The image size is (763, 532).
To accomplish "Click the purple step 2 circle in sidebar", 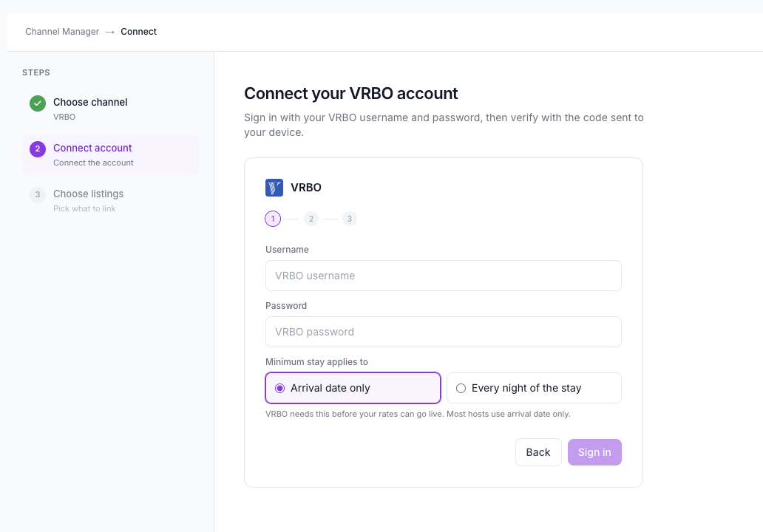I will click(x=38, y=149).
